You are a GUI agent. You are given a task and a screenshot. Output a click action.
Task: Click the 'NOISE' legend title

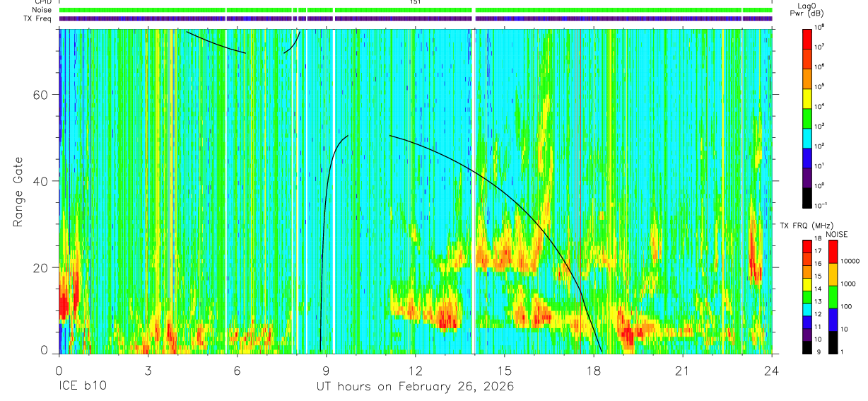click(836, 234)
